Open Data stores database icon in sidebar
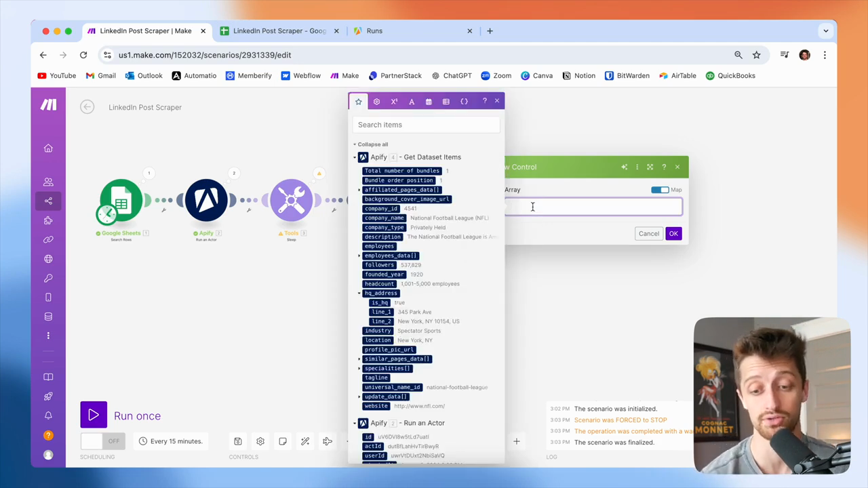This screenshot has width=868, height=488. coord(48,317)
